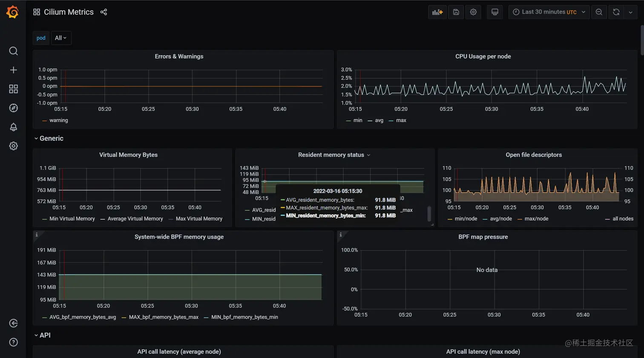Click the warning legend color swatch

point(45,121)
